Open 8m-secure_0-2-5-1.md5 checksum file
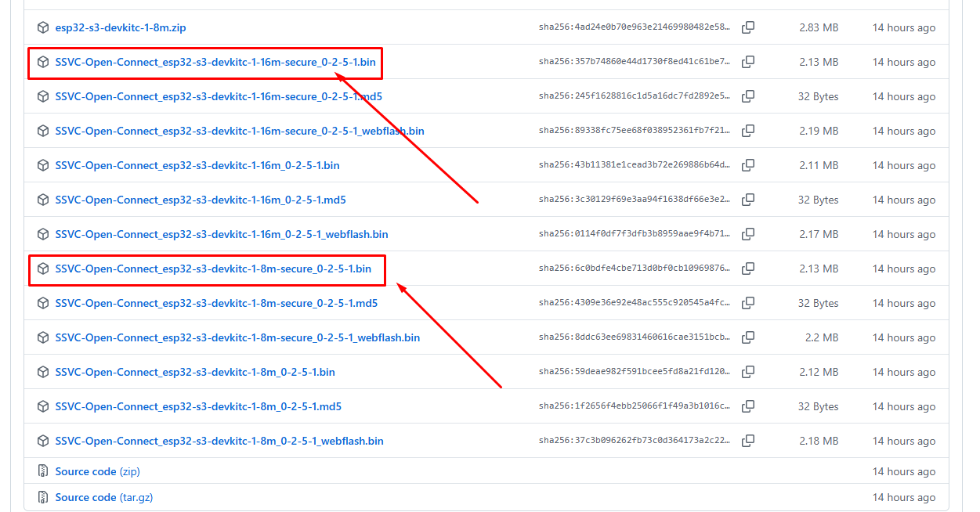Image resolution: width=980 pixels, height=512 pixels. (215, 303)
